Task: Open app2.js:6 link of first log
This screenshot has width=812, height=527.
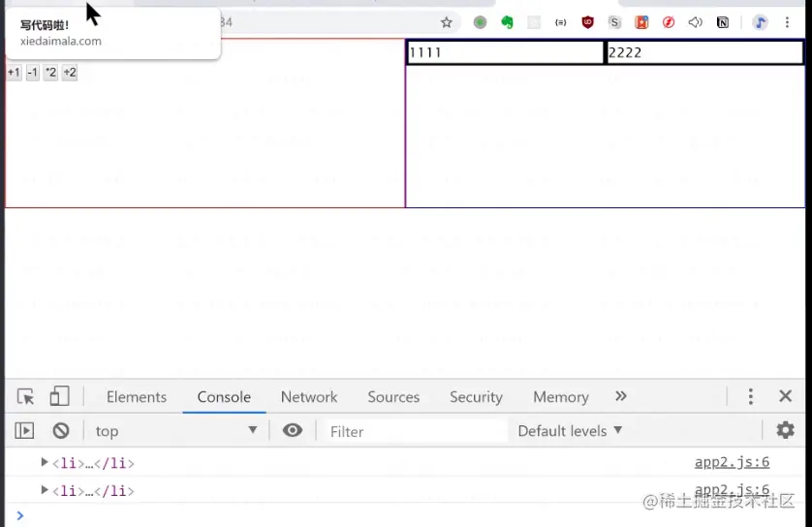Action: [x=732, y=462]
